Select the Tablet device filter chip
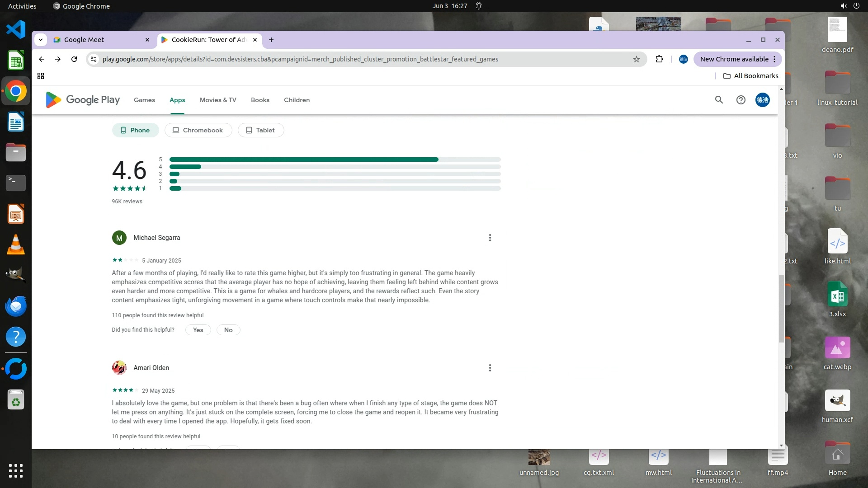This screenshot has width=868, height=488. (260, 130)
